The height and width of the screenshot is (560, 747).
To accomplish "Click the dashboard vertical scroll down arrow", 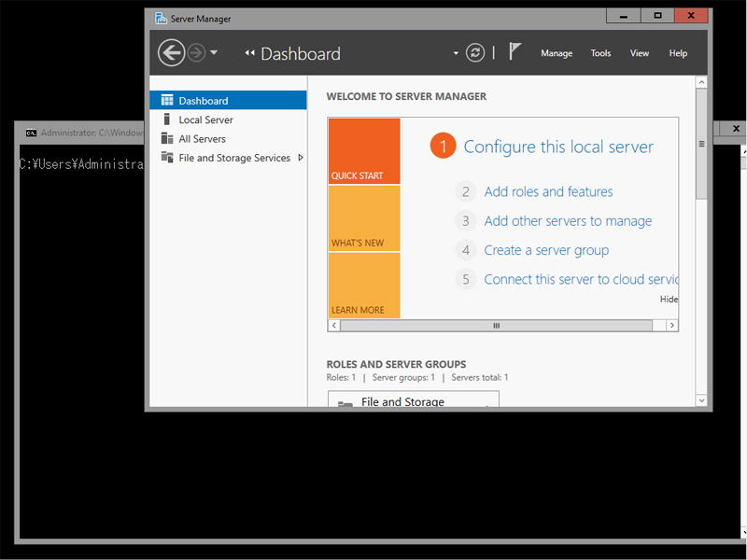I will [701, 400].
